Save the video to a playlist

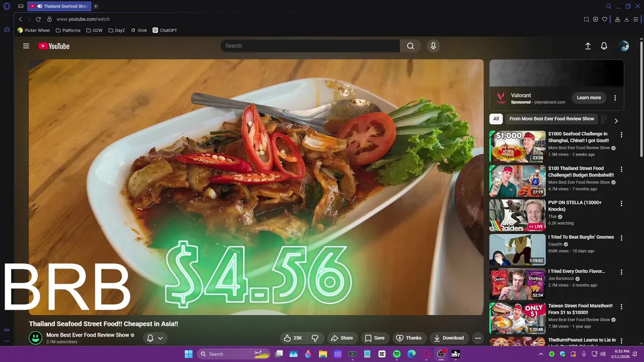tap(375, 338)
